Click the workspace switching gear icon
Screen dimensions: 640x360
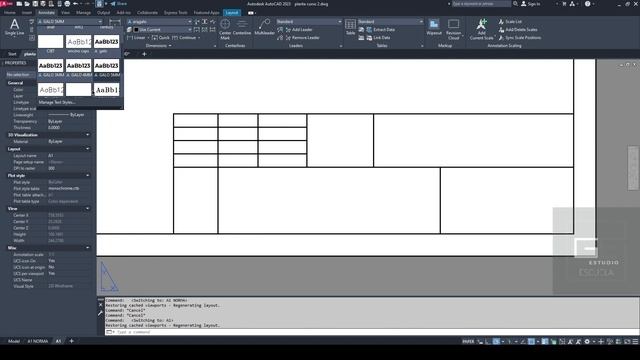587,341
